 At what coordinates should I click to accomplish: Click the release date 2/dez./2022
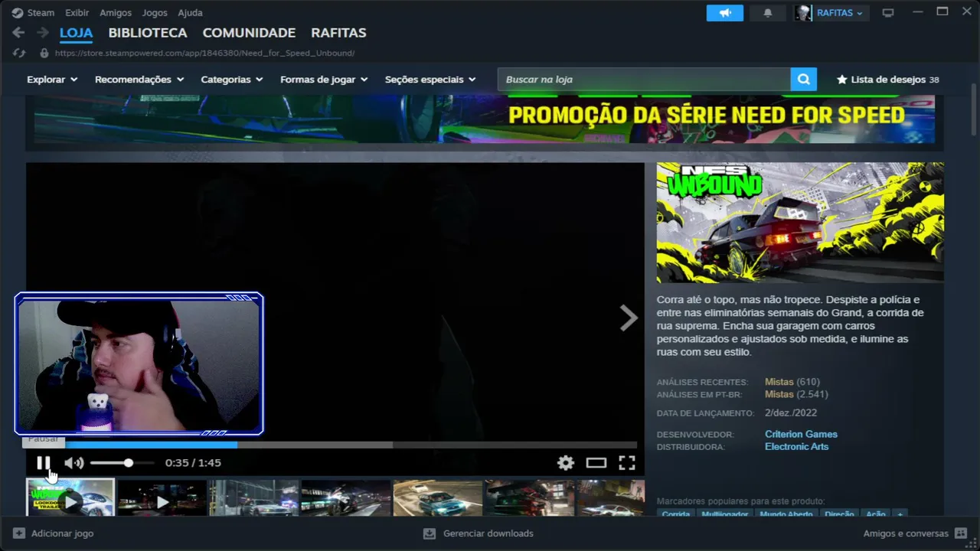[791, 412]
